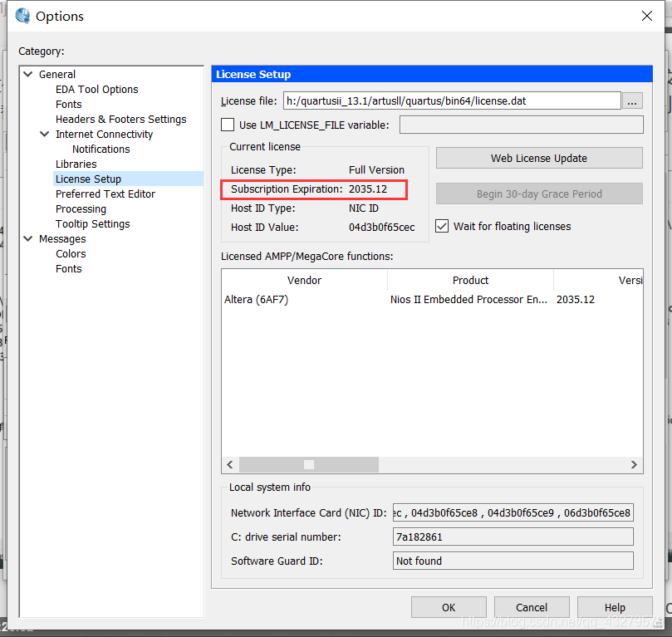672x637 pixels.
Task: Click the Product column header
Action: (x=470, y=280)
